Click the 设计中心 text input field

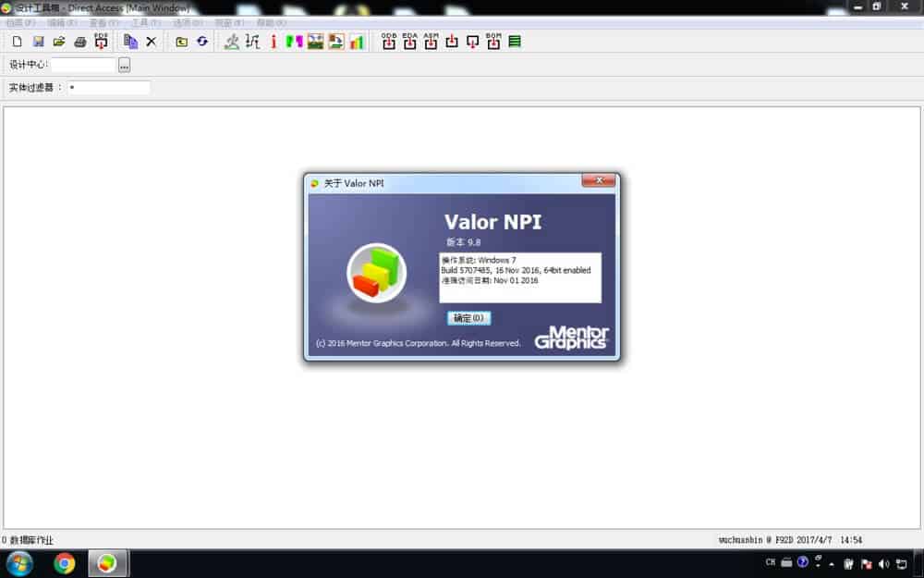(x=83, y=65)
